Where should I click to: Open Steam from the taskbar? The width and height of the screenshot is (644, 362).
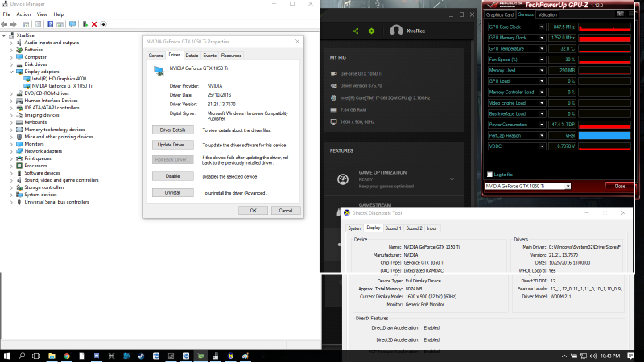[x=141, y=356]
